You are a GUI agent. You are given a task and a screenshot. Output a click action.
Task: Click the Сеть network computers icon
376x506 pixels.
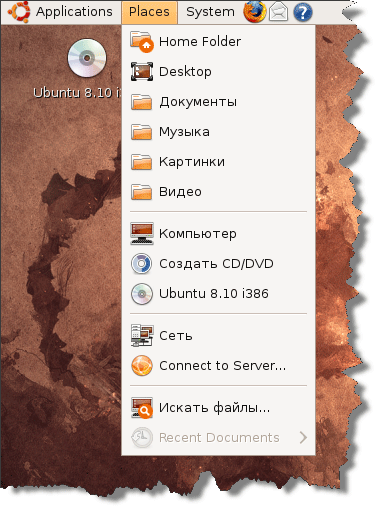(x=142, y=335)
